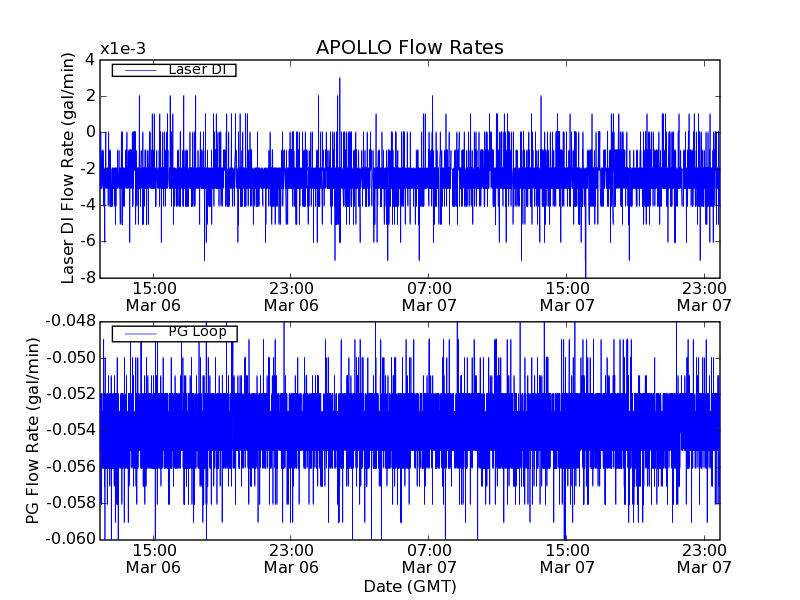Click the "-2" tick on the Laser DI y-axis

tap(87, 169)
